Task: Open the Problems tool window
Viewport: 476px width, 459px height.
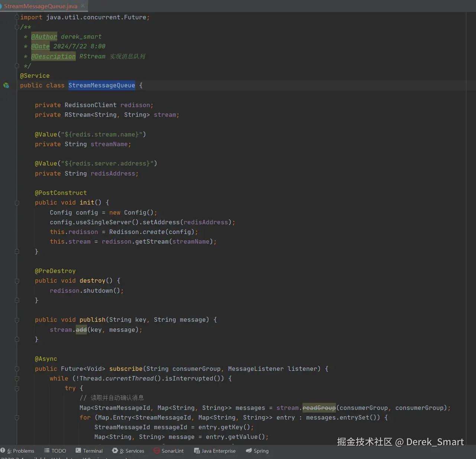Action: [17, 450]
